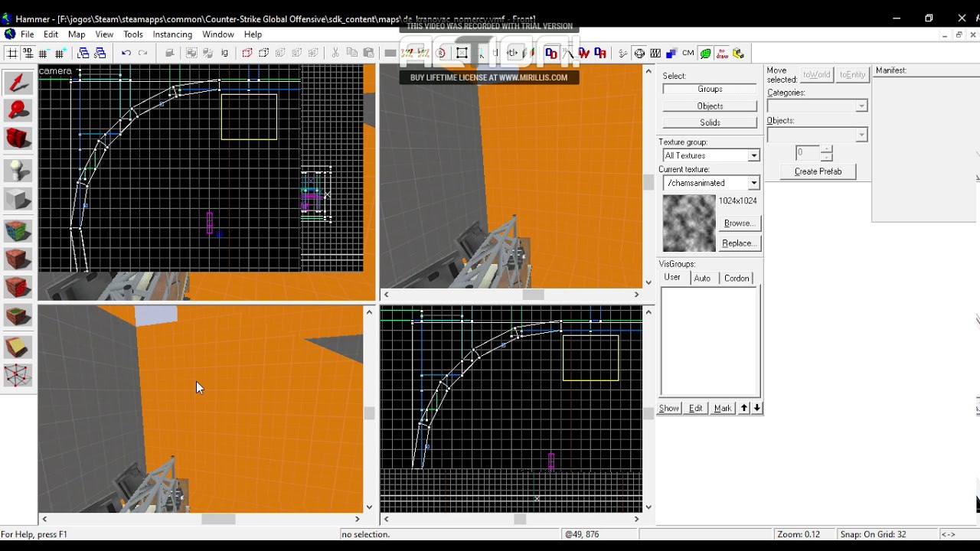Click the Group selected objects icon
Viewport: 980px width, 551px height.
click(x=191, y=53)
